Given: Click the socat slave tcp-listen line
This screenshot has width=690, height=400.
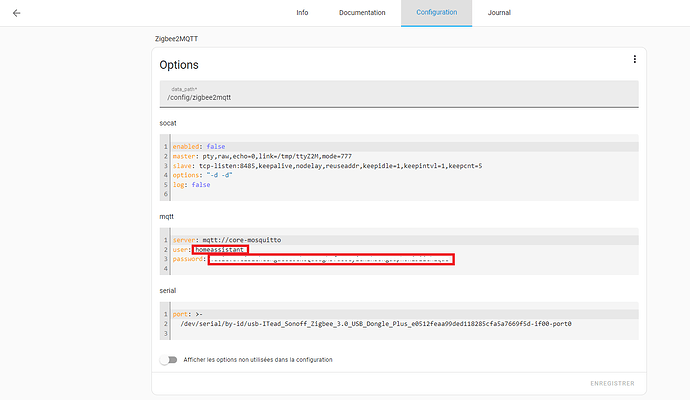Looking at the screenshot, I should pyautogui.click(x=327, y=166).
